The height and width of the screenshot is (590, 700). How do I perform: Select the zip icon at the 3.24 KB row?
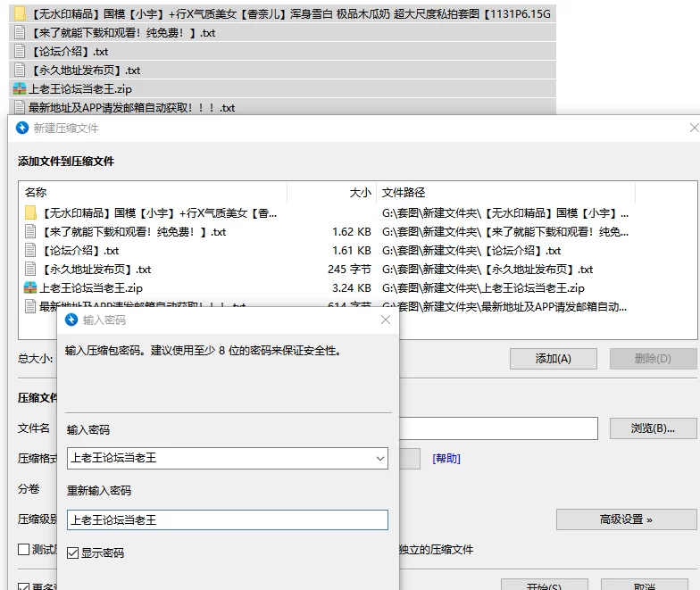tap(30, 288)
